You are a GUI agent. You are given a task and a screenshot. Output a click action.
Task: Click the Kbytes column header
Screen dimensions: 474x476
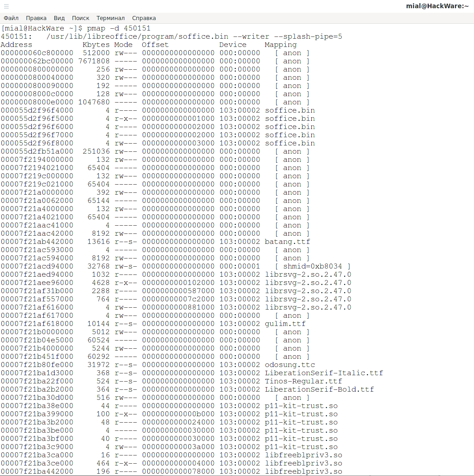click(x=96, y=45)
